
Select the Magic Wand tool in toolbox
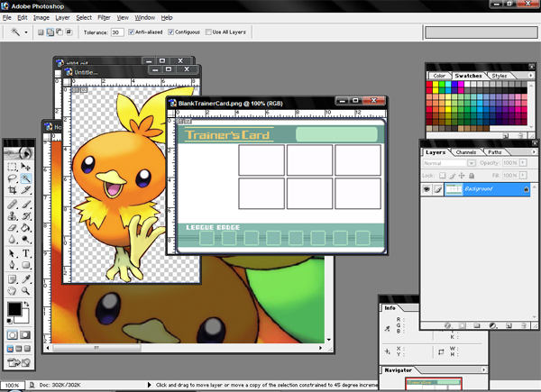25,178
